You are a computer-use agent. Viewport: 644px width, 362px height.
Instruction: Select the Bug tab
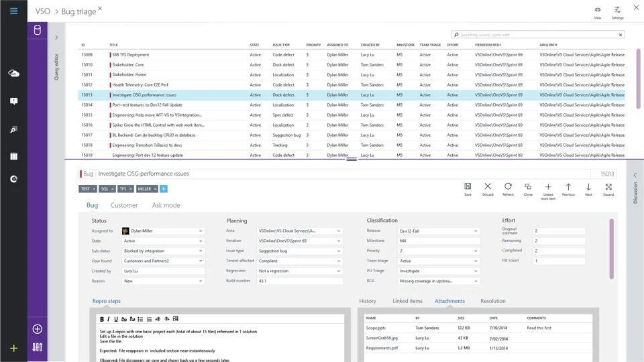pyautogui.click(x=92, y=205)
